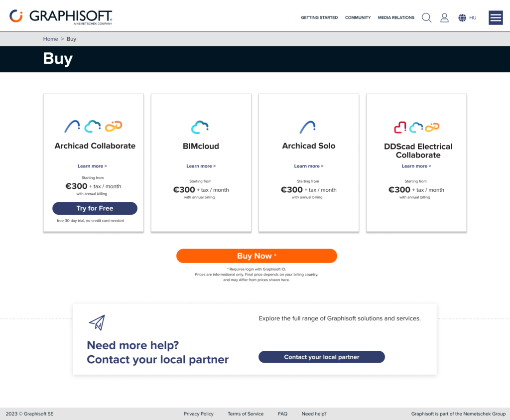The height and width of the screenshot is (420, 510).
Task: Click the Graphisoft logo in header
Action: click(x=61, y=16)
